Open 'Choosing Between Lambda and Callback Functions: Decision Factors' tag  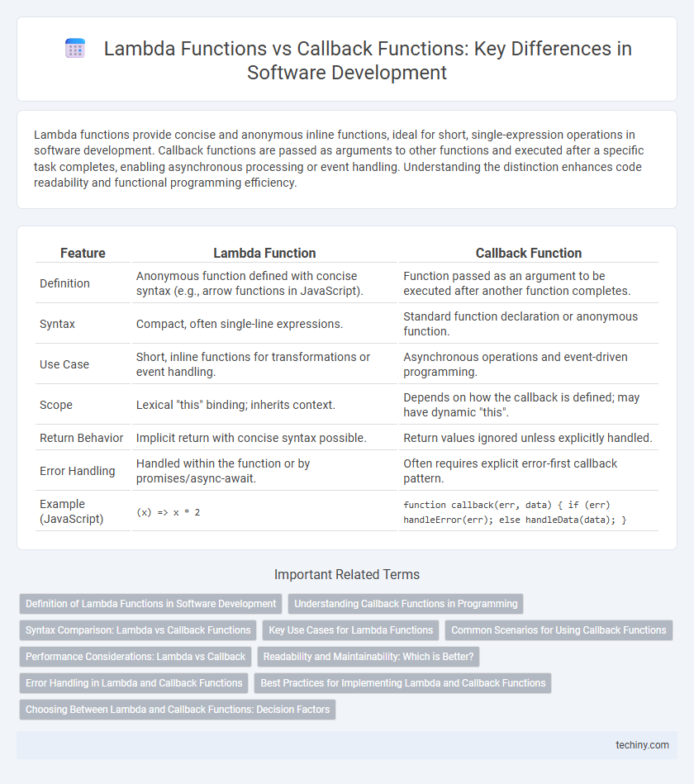point(178,710)
